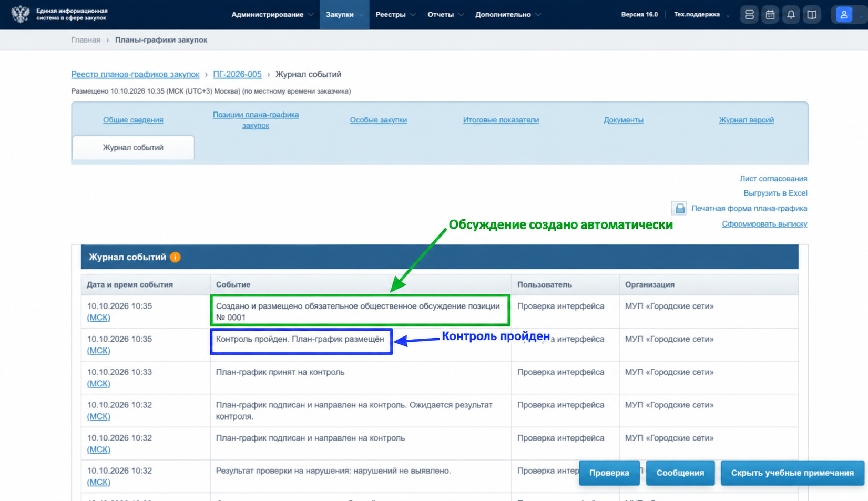Click the EIS emblem logo

(21, 14)
